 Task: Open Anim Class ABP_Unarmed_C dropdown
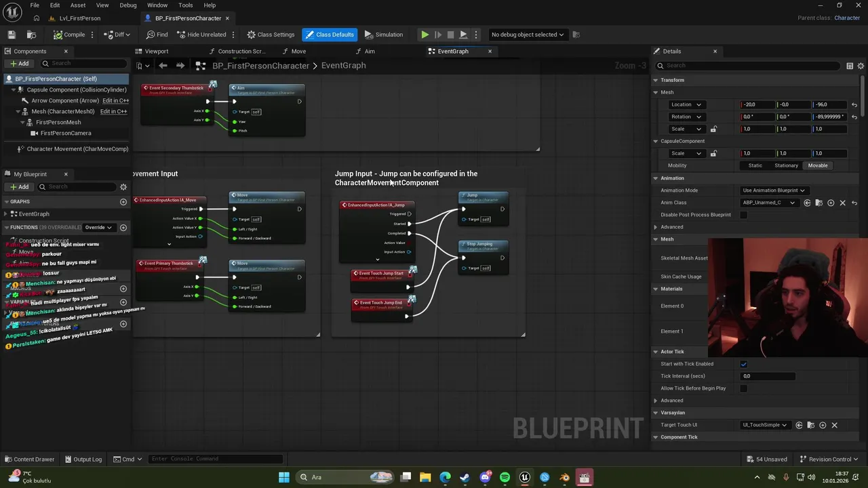coord(769,203)
